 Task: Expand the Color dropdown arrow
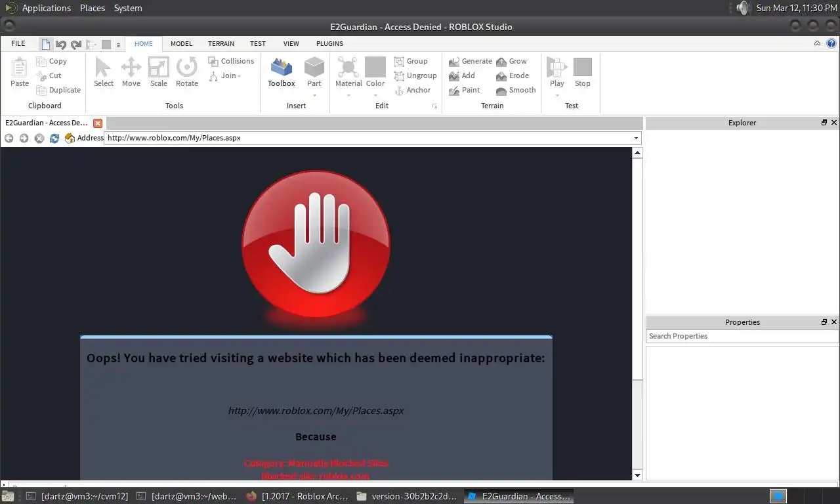pos(375,95)
